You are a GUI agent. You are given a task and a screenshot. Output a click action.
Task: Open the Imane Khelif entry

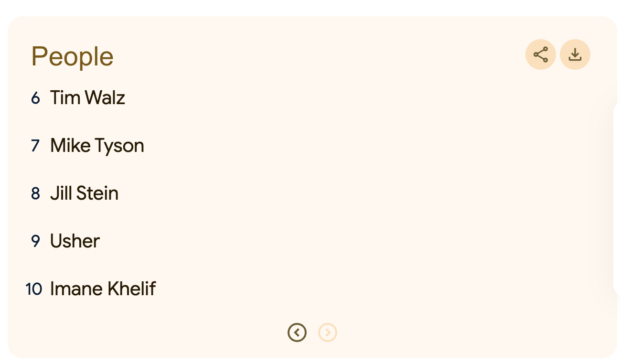click(103, 289)
